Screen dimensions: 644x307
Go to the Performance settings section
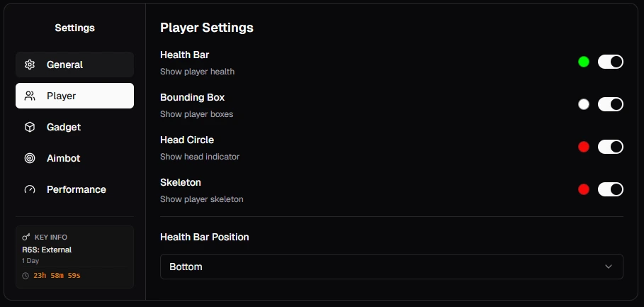pyautogui.click(x=75, y=189)
